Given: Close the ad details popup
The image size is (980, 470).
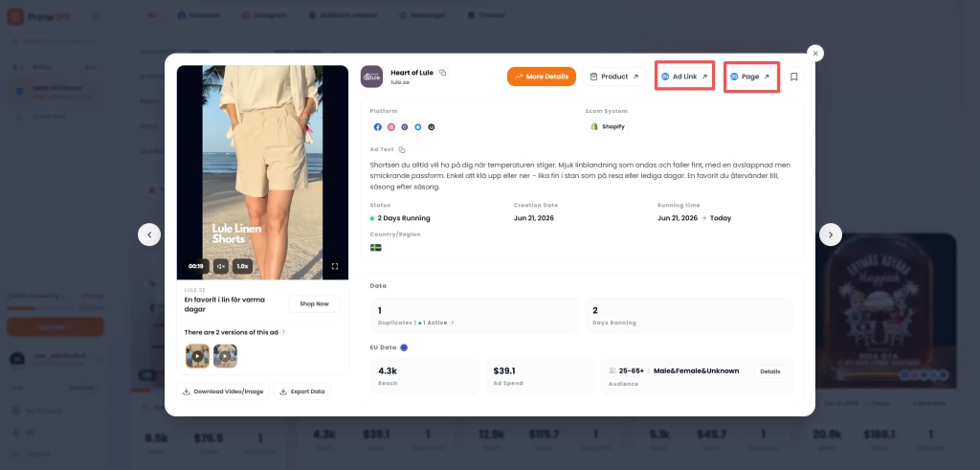Looking at the screenshot, I should click(x=815, y=54).
